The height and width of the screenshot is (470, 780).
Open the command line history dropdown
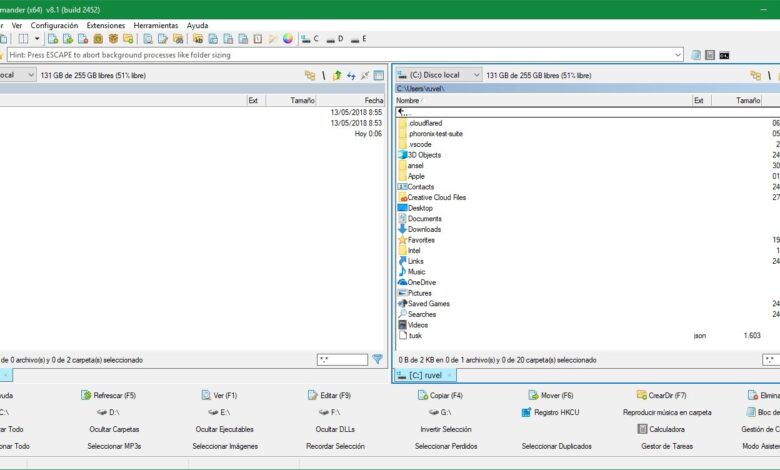click(678, 55)
